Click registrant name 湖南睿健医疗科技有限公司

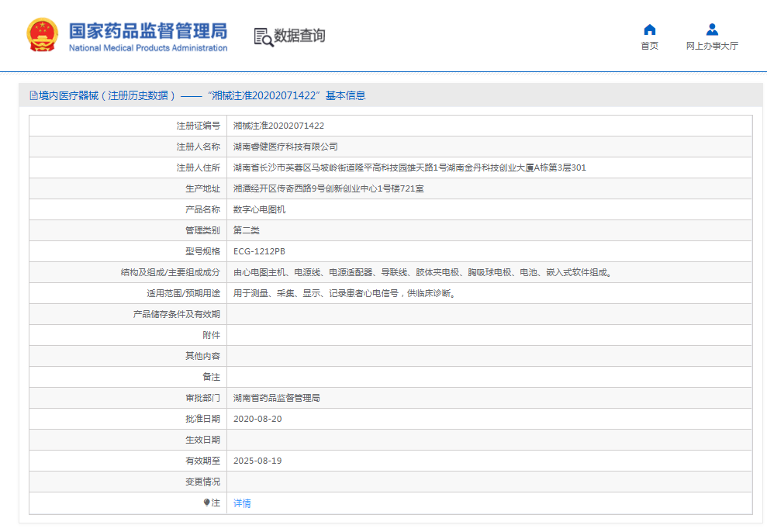(285, 147)
